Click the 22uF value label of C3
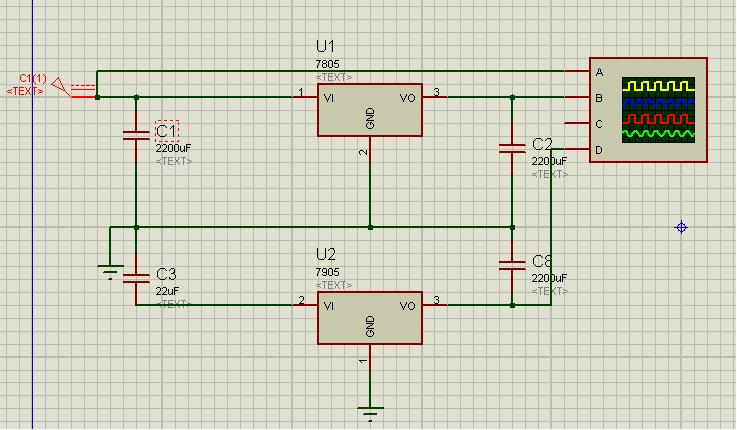Screen dimensions: 737x430 (167, 291)
